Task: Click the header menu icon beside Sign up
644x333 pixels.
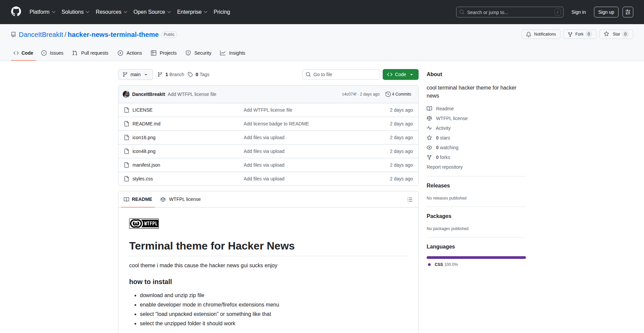Action: click(x=628, y=12)
